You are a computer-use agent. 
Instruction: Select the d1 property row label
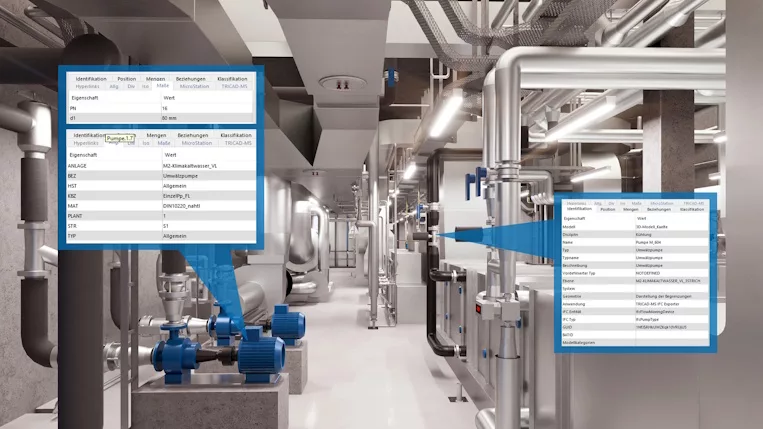[x=73, y=118]
